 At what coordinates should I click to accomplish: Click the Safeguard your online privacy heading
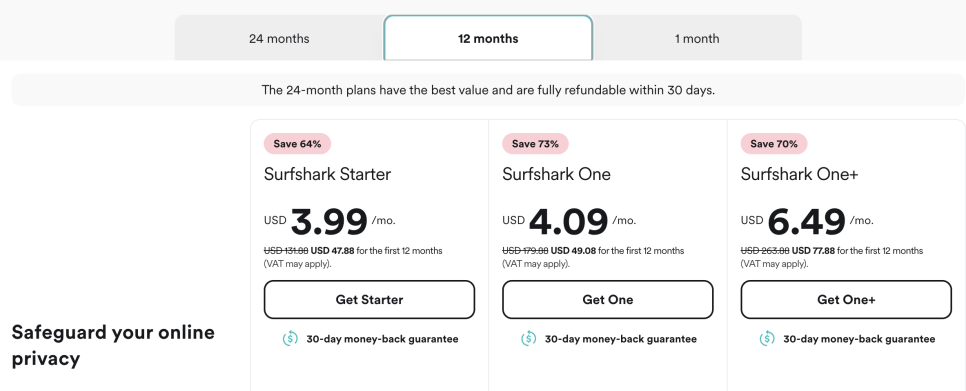(113, 345)
